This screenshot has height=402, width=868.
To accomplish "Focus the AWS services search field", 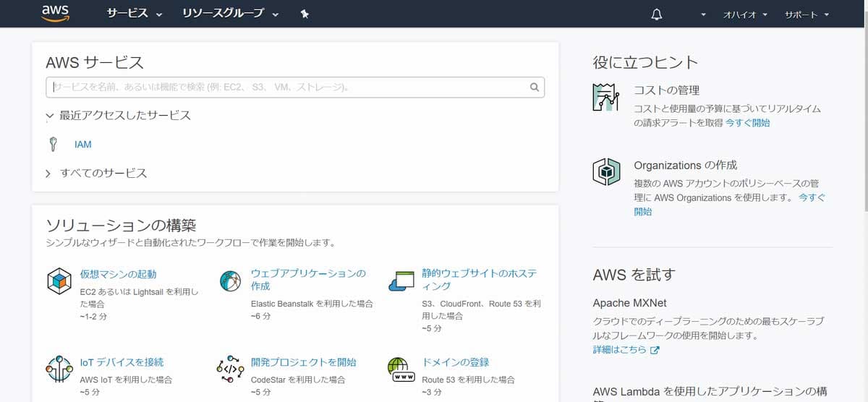I will click(x=295, y=87).
